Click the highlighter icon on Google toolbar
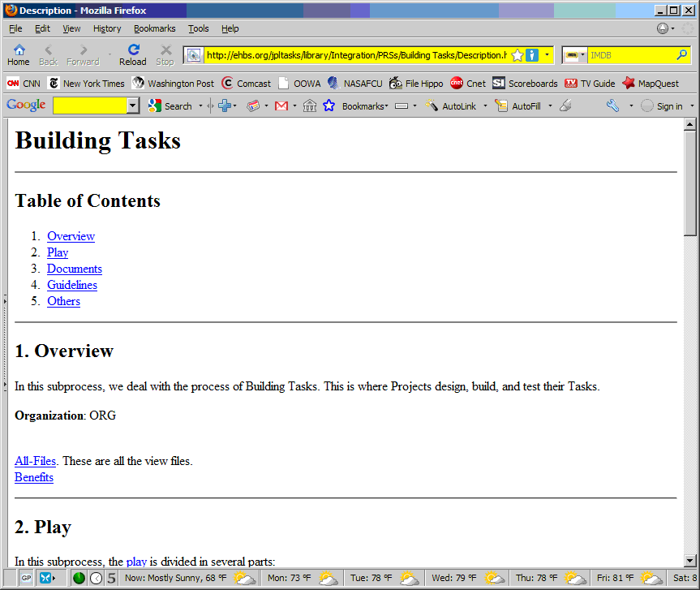 click(565, 106)
